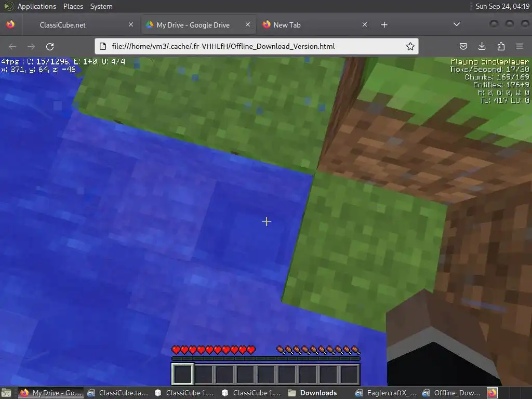Click the Firefox icon at taskbar end
The width and height of the screenshot is (532, 399).
click(493, 393)
